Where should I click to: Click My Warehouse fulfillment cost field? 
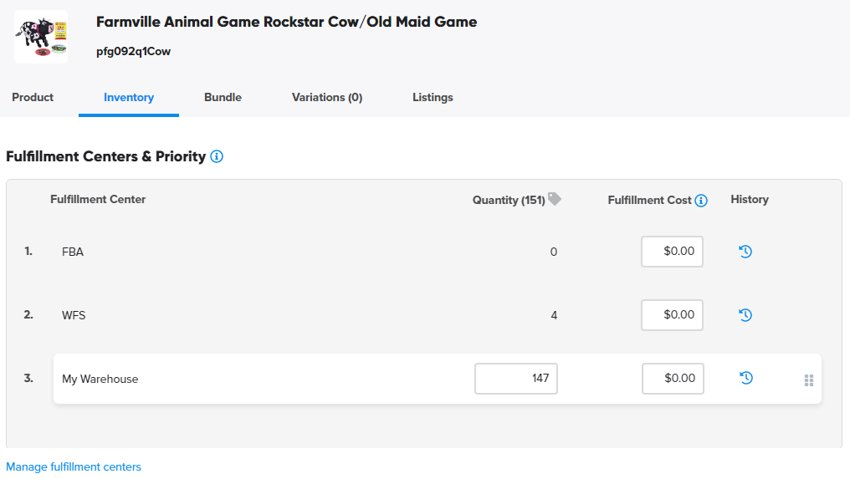[672, 379]
